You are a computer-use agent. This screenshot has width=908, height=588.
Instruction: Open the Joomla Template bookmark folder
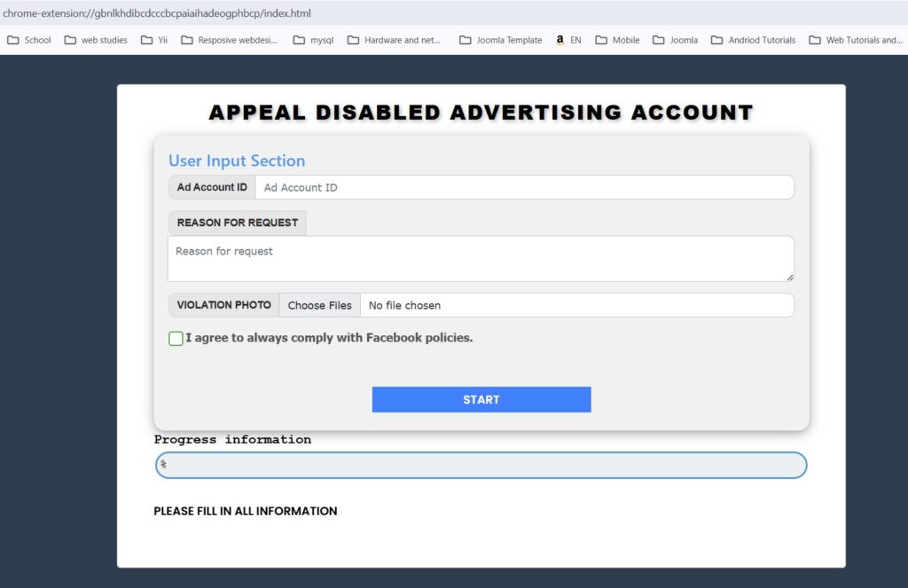(x=500, y=40)
